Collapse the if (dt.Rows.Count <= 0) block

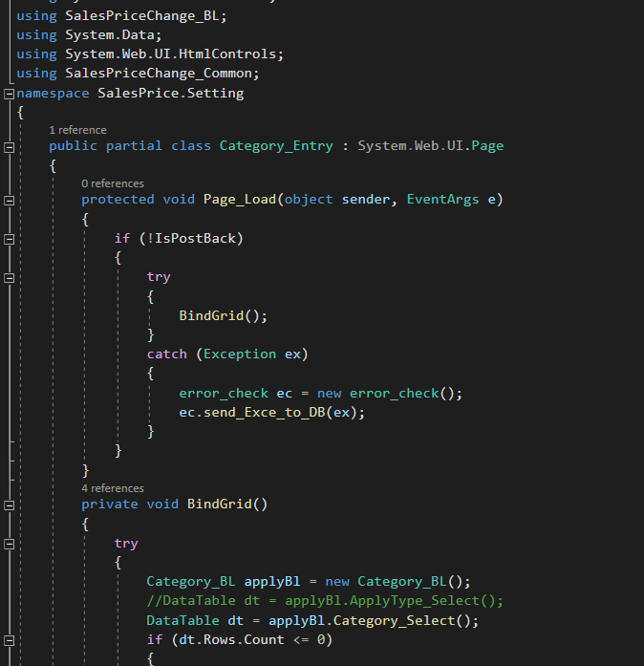point(9,640)
